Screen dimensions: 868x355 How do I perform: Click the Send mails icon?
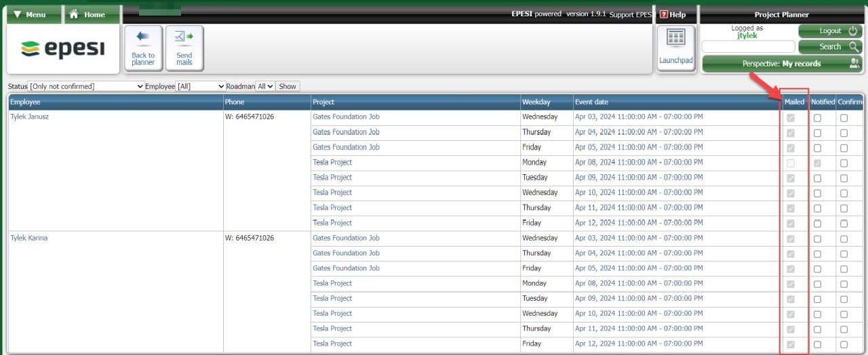click(184, 47)
